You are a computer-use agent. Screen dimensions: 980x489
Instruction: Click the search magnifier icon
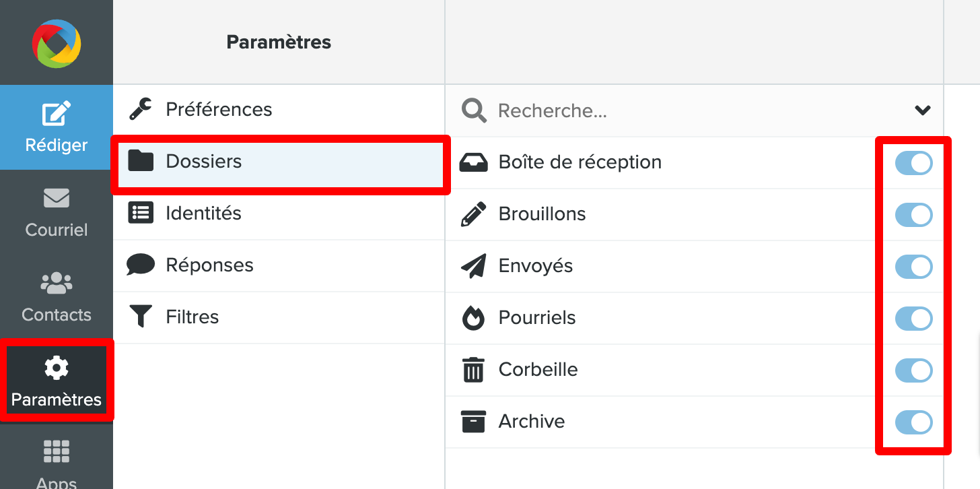coord(475,110)
